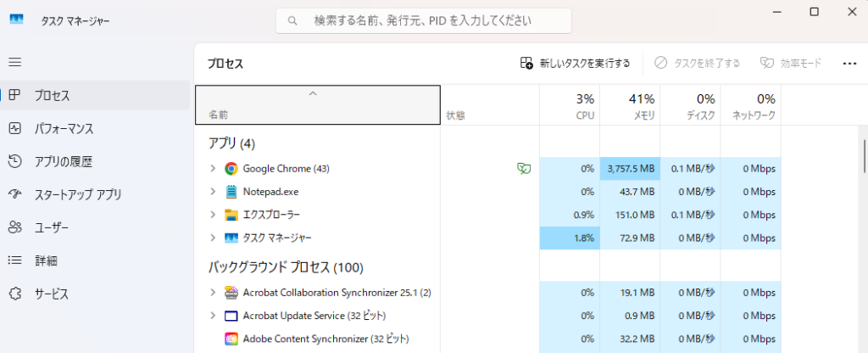The width and height of the screenshot is (868, 353).
Task: Click the Google Chrome app icon
Action: 231,169
